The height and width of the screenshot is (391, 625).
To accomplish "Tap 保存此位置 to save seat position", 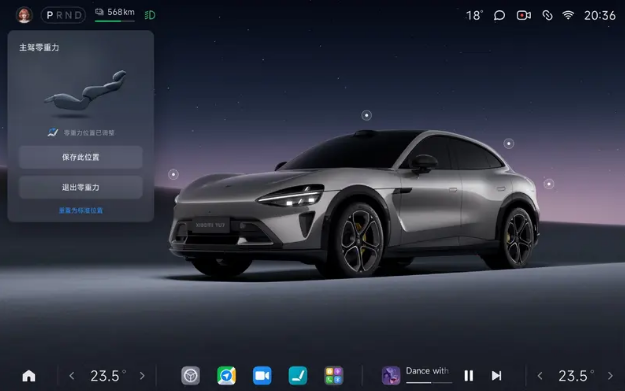I will point(81,157).
